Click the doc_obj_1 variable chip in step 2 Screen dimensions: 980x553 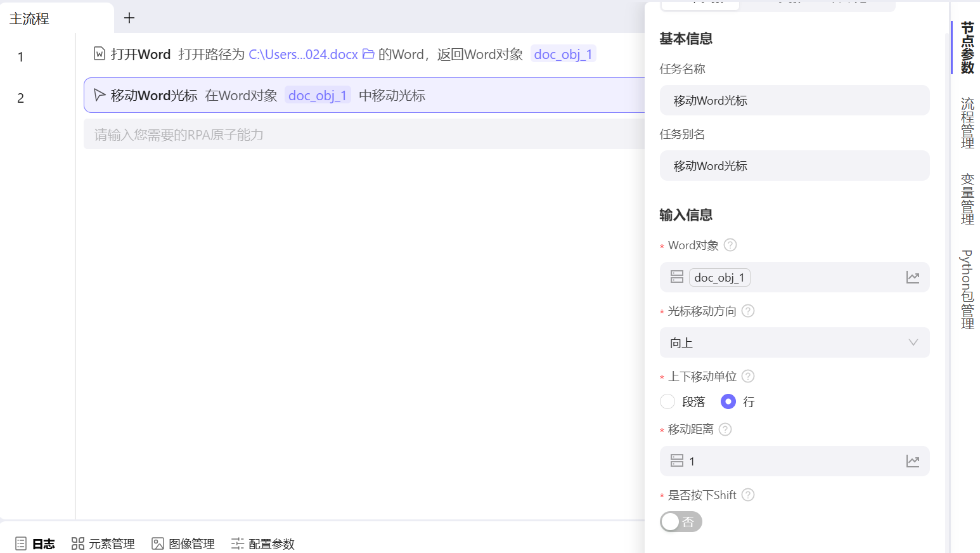click(318, 95)
